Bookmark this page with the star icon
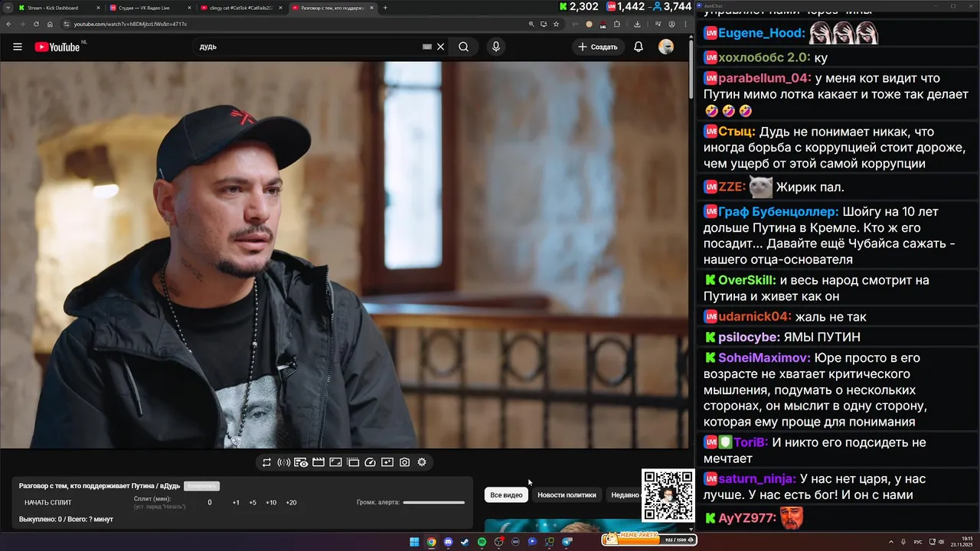Image resolution: width=980 pixels, height=551 pixels. coord(556,24)
